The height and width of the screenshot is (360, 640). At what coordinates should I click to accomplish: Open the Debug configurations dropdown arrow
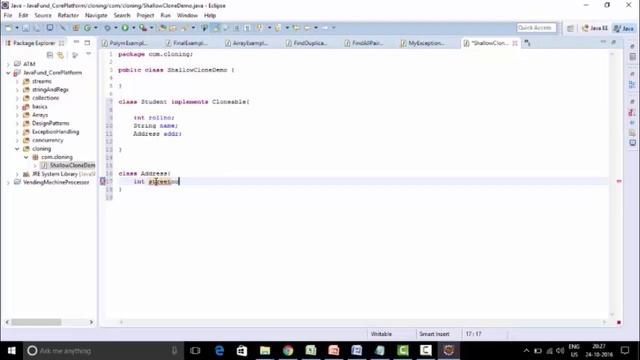pyautogui.click(x=116, y=28)
